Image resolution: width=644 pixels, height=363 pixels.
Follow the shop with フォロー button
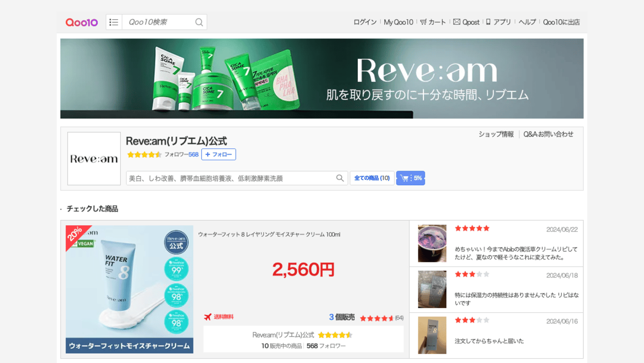(219, 155)
